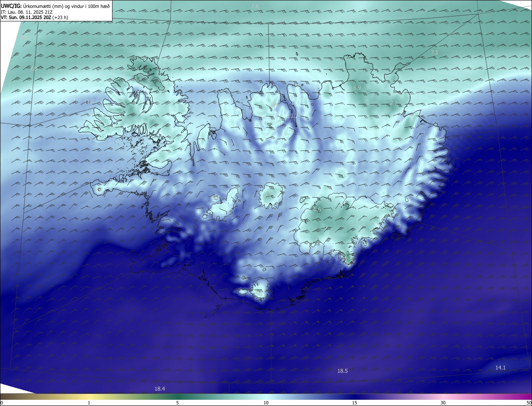The width and height of the screenshot is (532, 406).
Task: Click the 18.4 value on the map
Action: click(x=160, y=389)
